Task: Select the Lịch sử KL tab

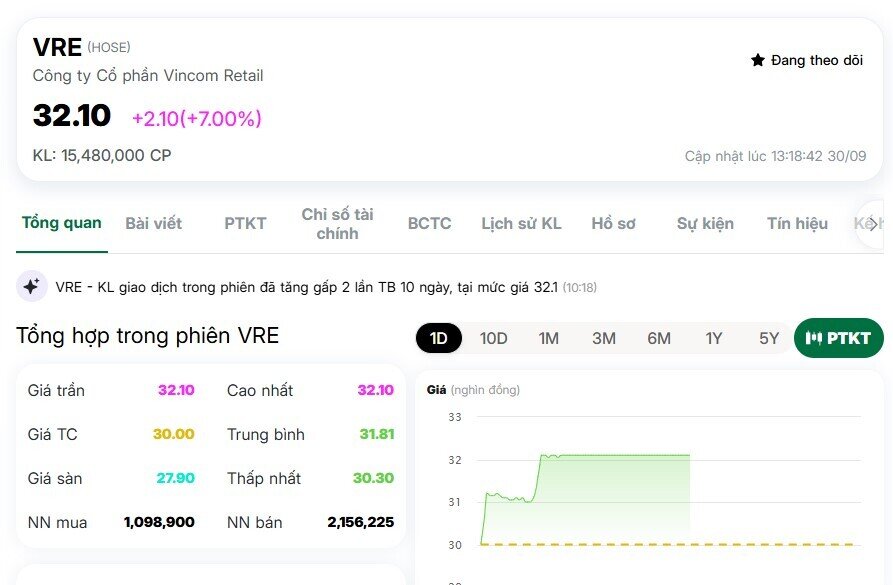Action: point(521,224)
